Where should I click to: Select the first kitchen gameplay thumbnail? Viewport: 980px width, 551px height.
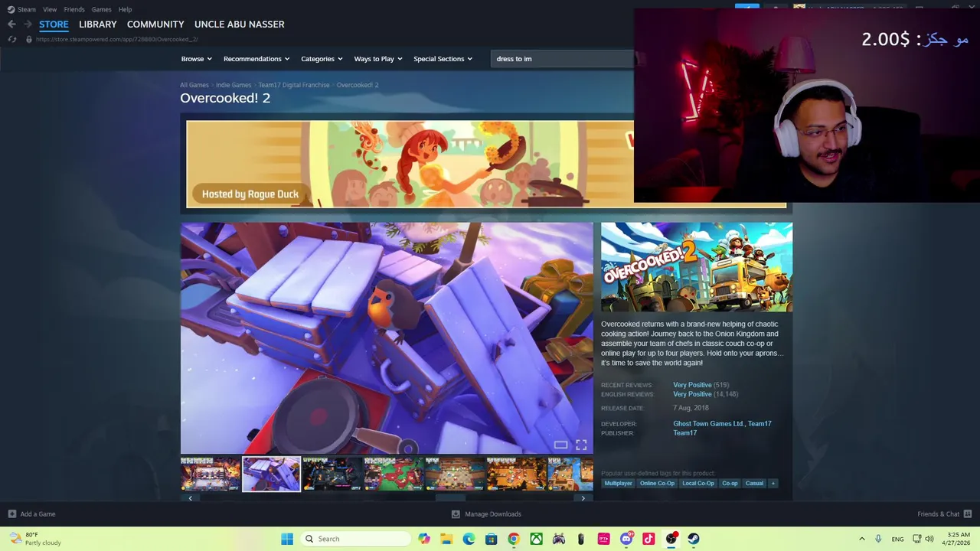point(211,474)
